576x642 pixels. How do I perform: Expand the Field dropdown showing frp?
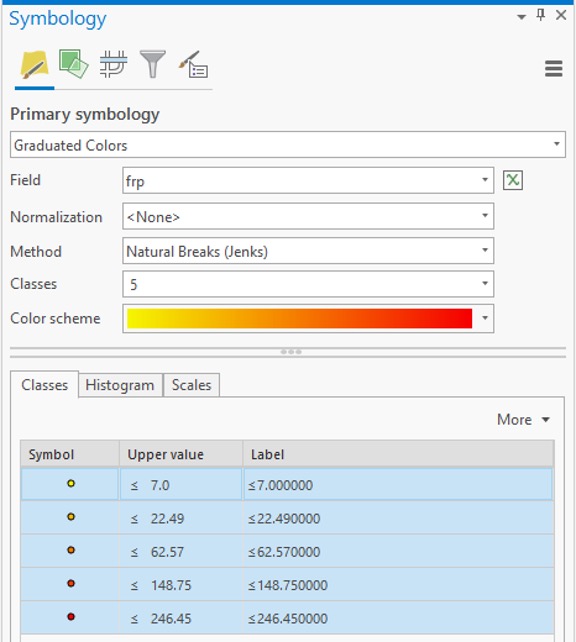[308, 181]
